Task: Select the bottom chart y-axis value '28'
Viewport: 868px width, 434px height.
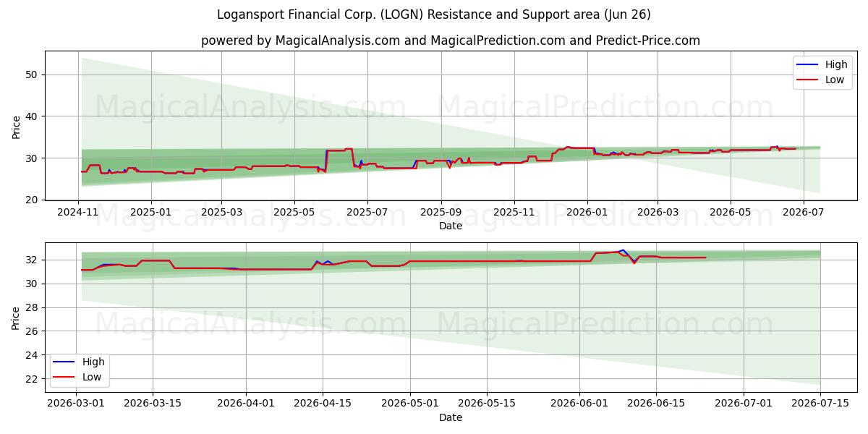Action: pyautogui.click(x=33, y=307)
